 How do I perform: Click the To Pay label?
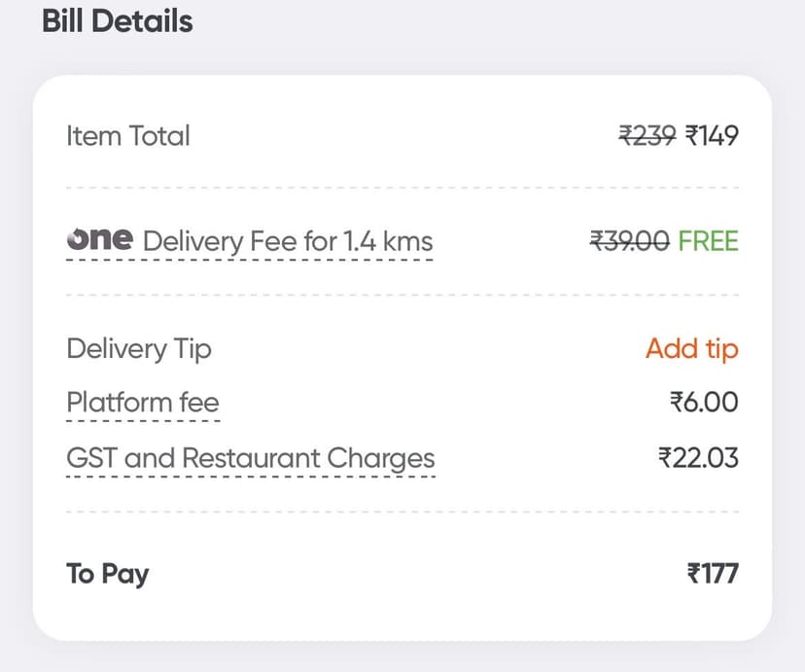click(x=107, y=573)
